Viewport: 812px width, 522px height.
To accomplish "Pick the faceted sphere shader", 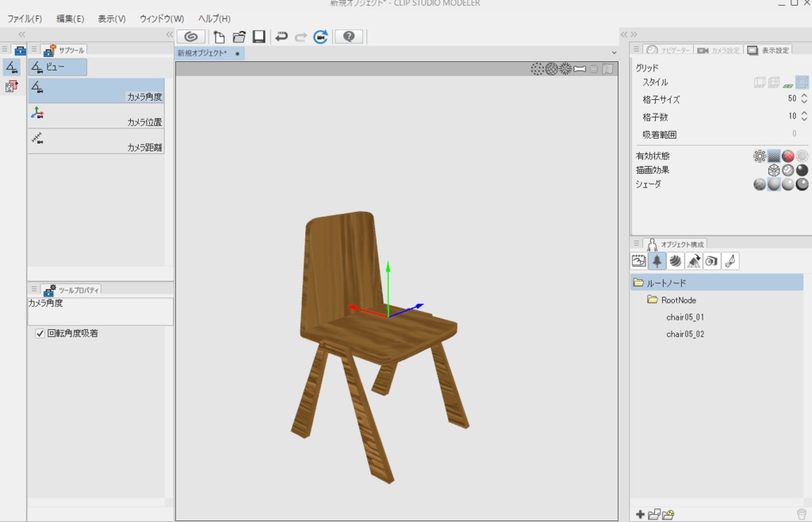I will (x=760, y=184).
